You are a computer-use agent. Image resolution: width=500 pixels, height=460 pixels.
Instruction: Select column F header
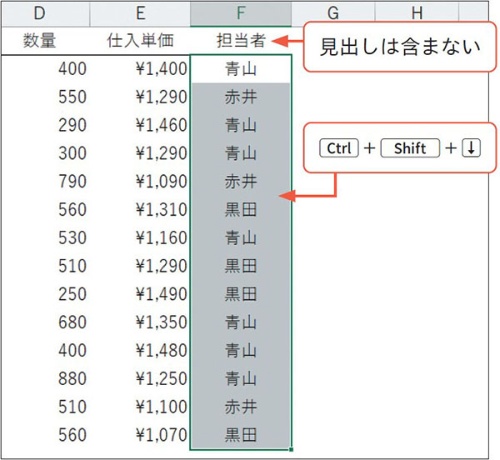pos(241,13)
